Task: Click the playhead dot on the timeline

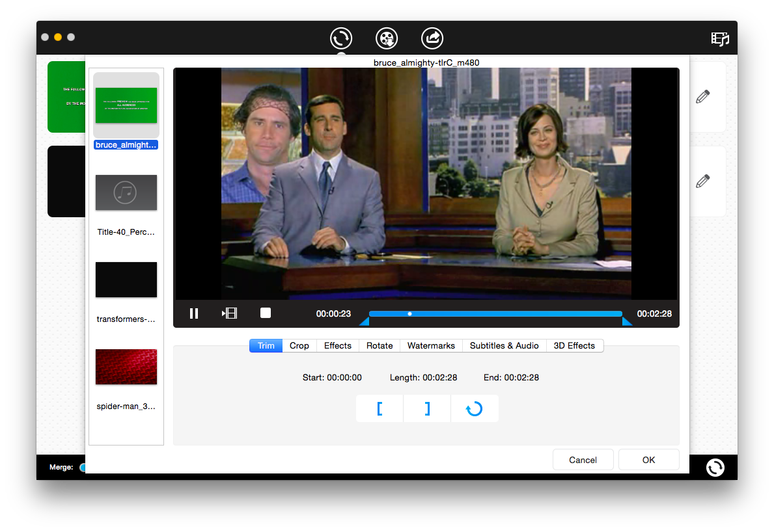Action: 409,313
